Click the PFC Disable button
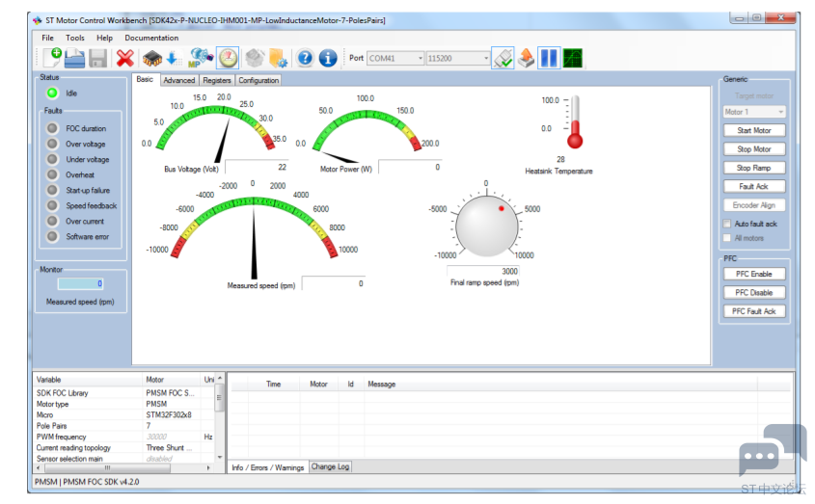This screenshot has height=504, width=815. (754, 293)
